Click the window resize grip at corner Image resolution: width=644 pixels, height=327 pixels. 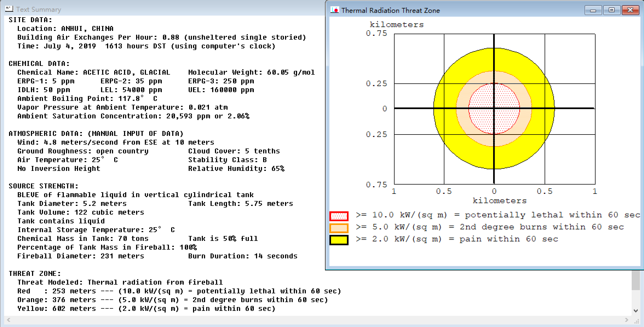637,321
